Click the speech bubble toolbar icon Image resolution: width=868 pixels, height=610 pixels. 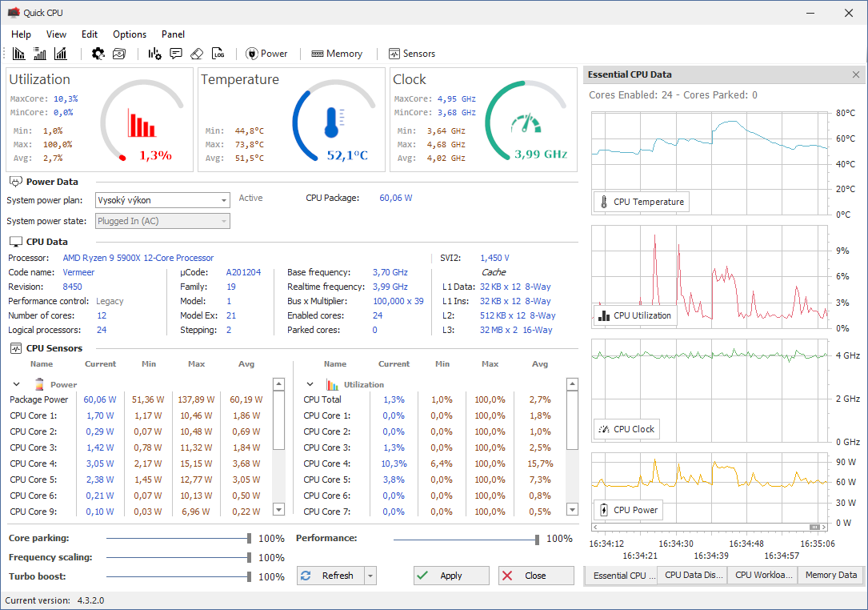click(176, 54)
